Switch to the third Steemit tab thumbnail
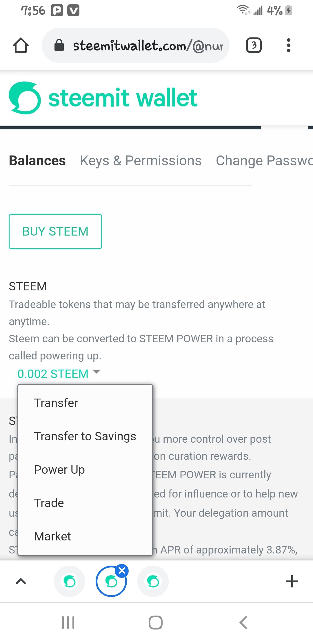This screenshot has height=644, width=313. click(x=153, y=581)
